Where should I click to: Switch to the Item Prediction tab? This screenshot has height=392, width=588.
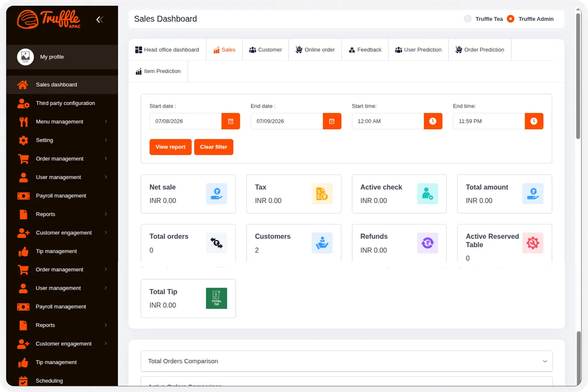coord(158,71)
